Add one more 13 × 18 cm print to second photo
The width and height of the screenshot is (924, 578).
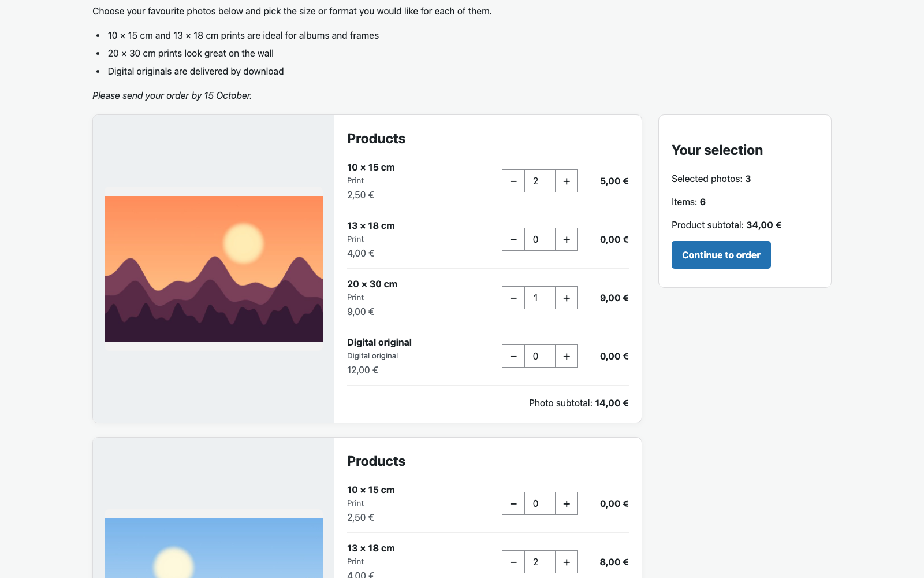pyautogui.click(x=567, y=562)
